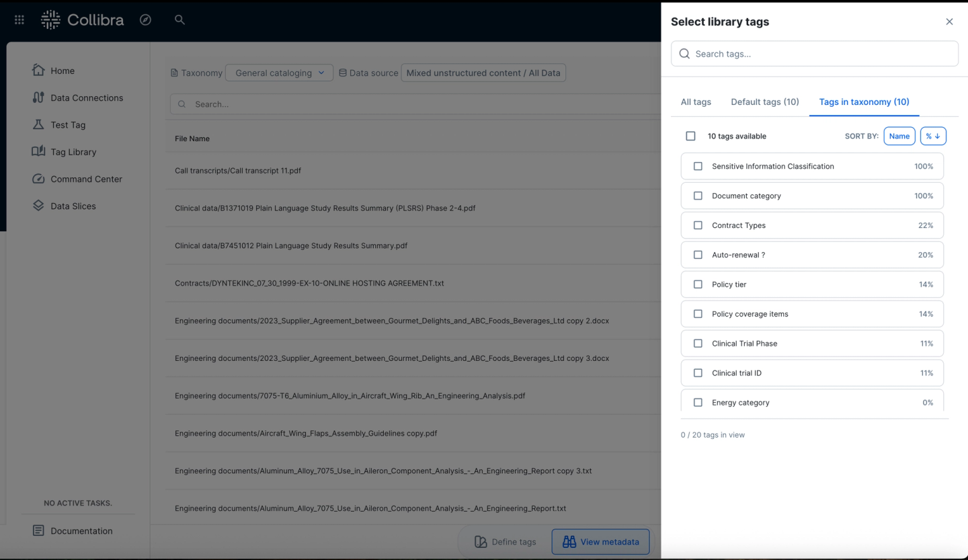The width and height of the screenshot is (968, 560).
Task: Toggle the select-all 10 tags available checkbox
Action: tap(690, 136)
